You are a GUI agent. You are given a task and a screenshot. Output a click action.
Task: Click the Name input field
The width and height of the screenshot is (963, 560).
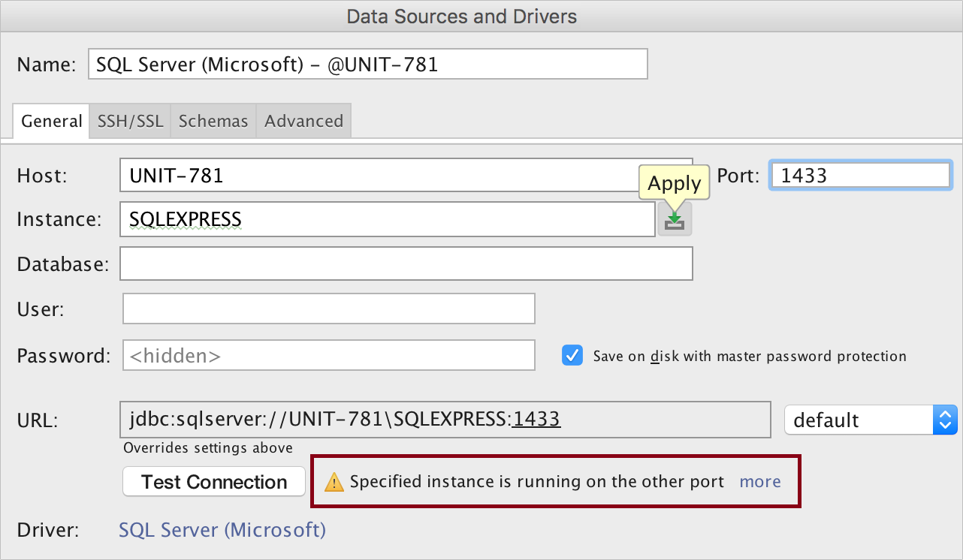(367, 65)
